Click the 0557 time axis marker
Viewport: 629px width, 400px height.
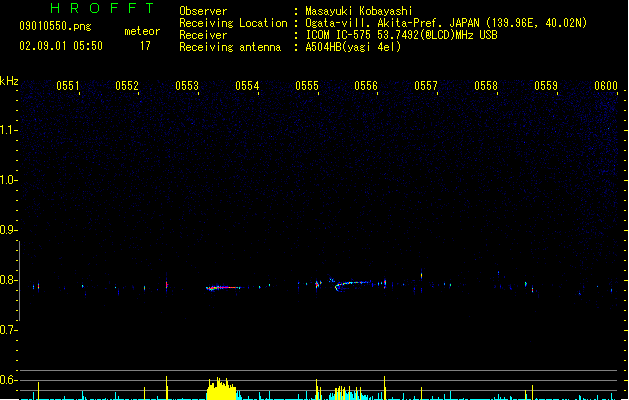click(426, 86)
